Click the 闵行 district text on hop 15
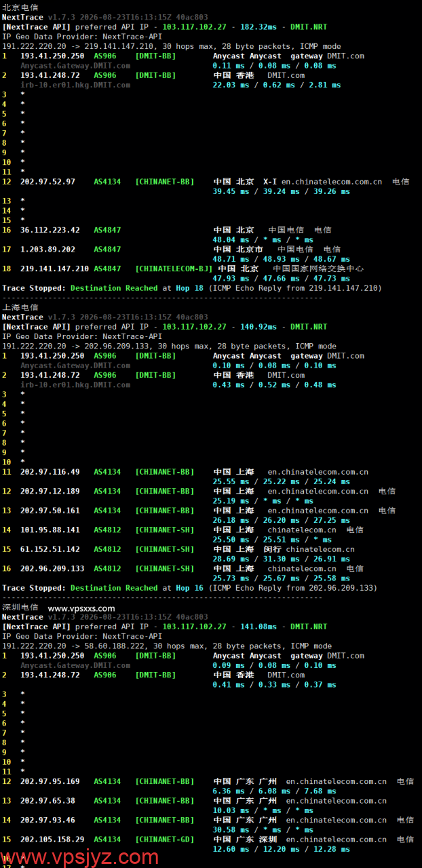422x868 pixels. point(272,549)
